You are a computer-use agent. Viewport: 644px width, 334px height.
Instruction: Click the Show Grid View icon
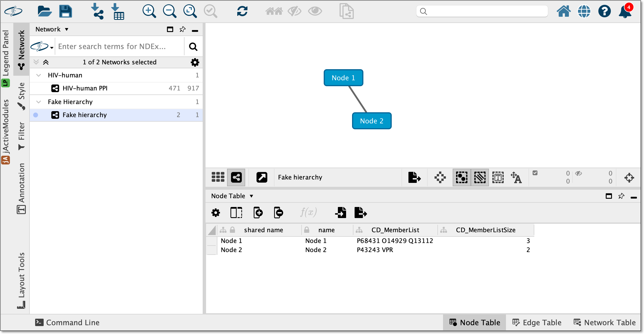click(218, 177)
